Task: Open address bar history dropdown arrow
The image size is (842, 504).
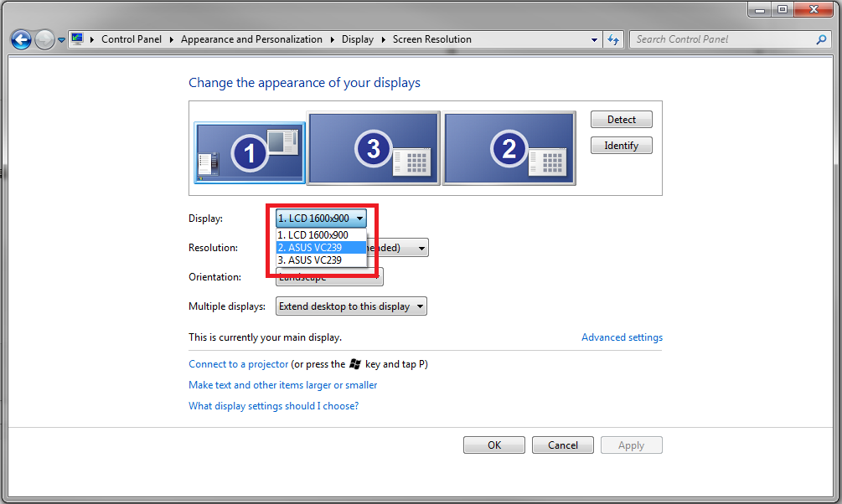Action: 595,39
